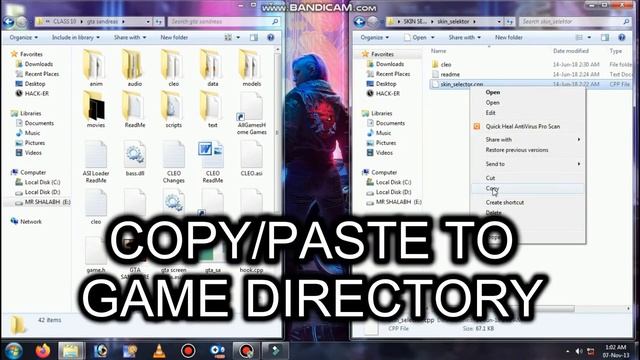
Task: Select the cleo folder icon in top row
Action: pos(173,68)
